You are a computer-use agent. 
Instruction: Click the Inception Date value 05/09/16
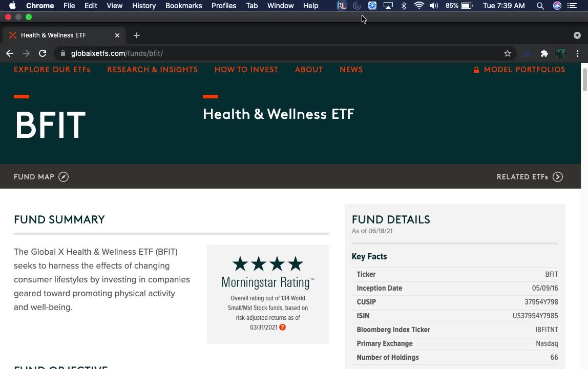[545, 289]
